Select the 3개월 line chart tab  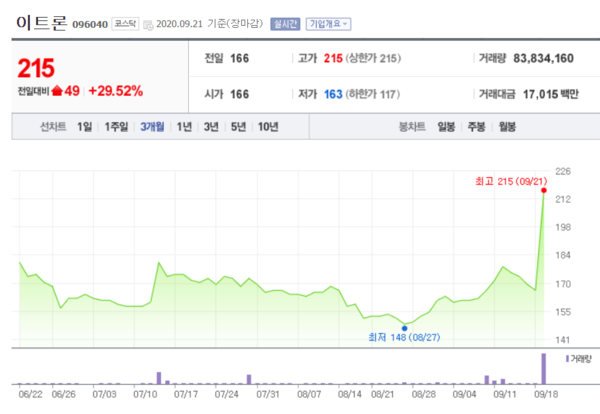(152, 127)
